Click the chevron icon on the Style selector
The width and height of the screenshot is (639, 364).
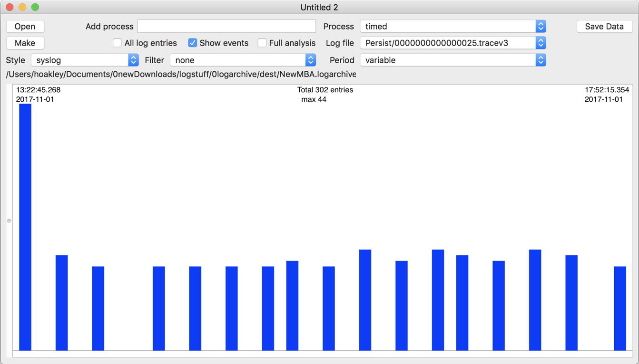[134, 60]
